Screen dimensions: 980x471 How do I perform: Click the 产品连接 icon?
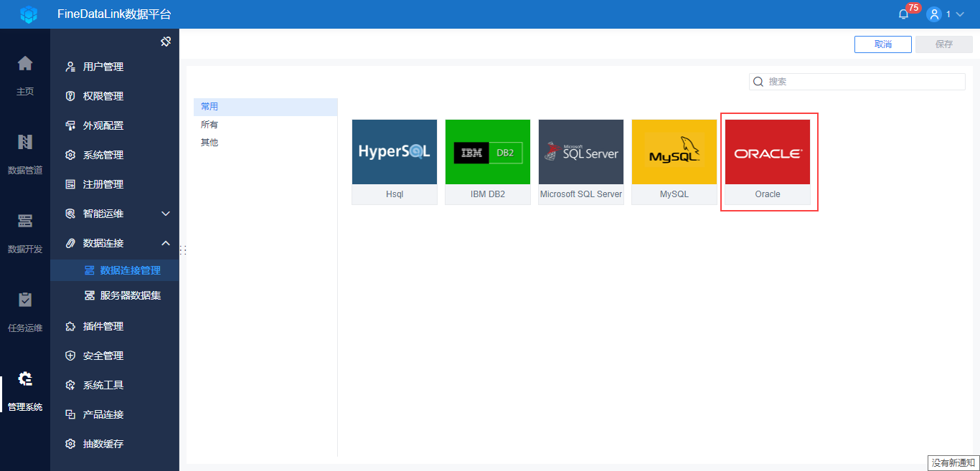pos(70,414)
